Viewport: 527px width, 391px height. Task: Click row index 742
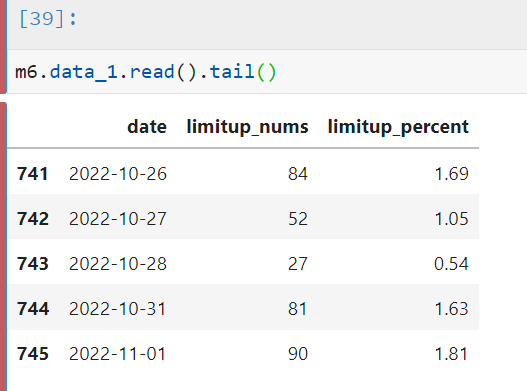click(x=33, y=219)
